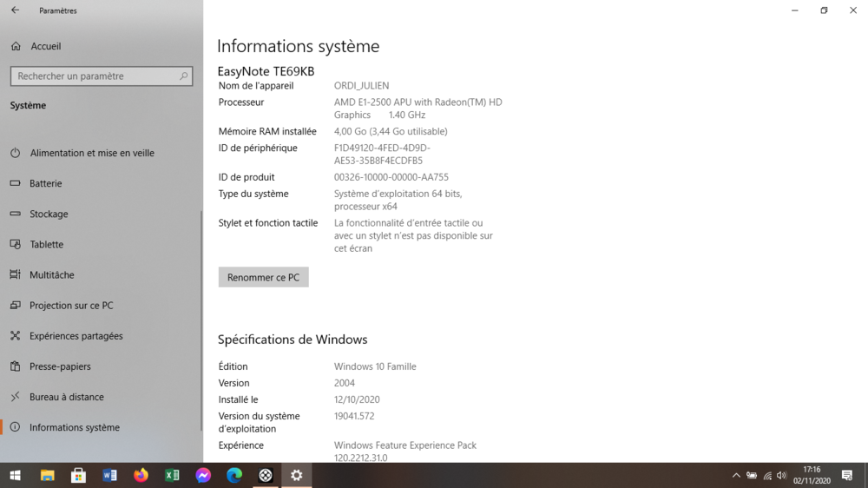The width and height of the screenshot is (868, 488).
Task: Open Multitâche settings
Action: [x=51, y=274]
